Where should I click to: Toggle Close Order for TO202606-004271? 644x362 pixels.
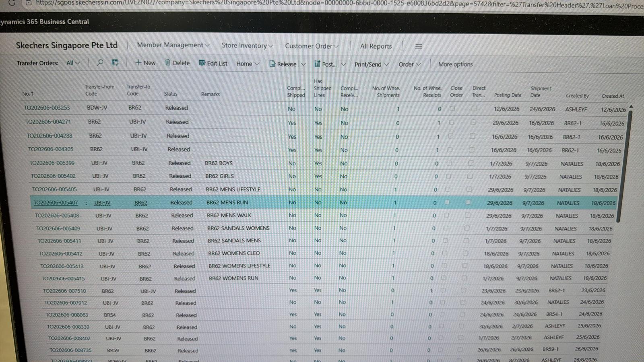point(452,122)
